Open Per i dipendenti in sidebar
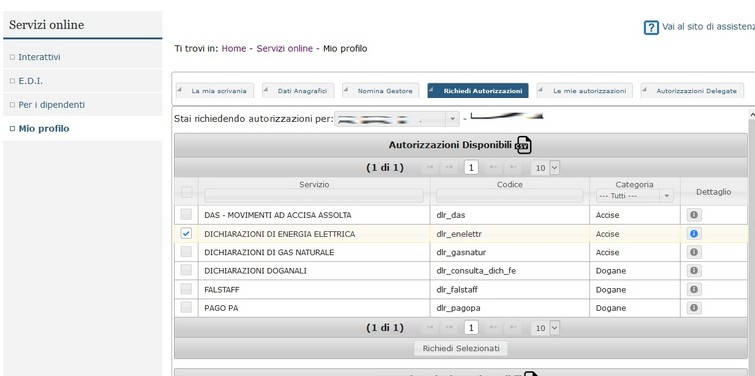Viewport: 755px width, 376px height. [52, 104]
